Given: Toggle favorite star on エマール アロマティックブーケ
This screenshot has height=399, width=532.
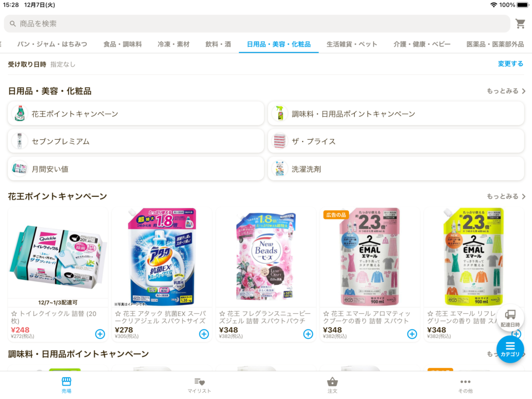Looking at the screenshot, I should [326, 314].
